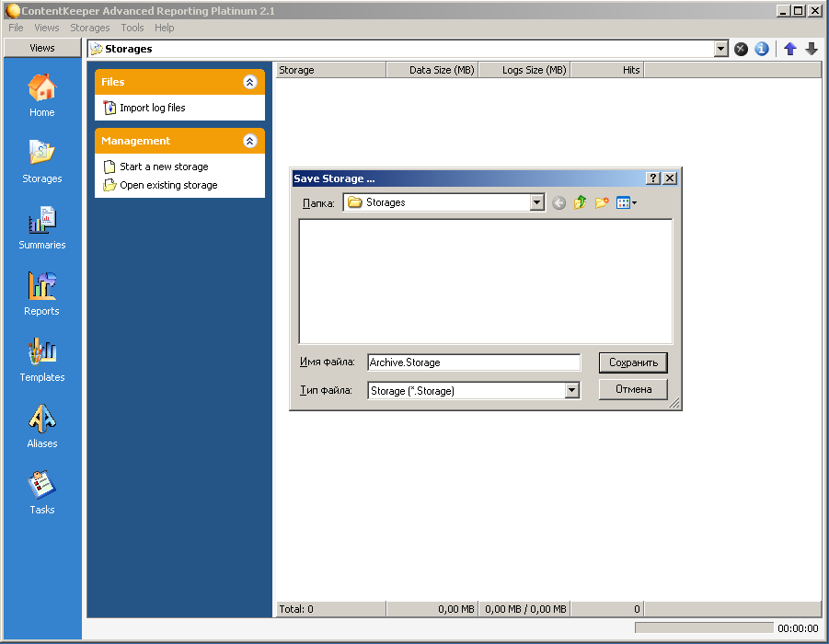The image size is (829, 644).
Task: Open the Tools menu
Action: tap(132, 28)
